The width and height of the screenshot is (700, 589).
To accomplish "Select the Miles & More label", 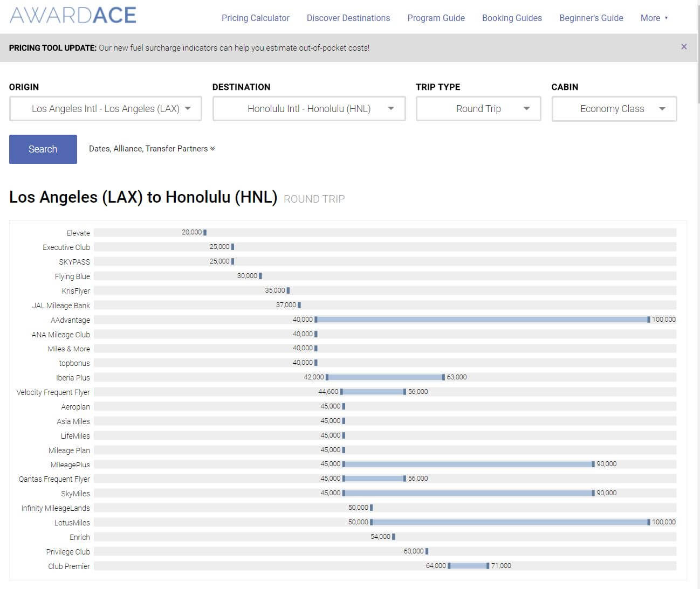I will click(x=68, y=349).
